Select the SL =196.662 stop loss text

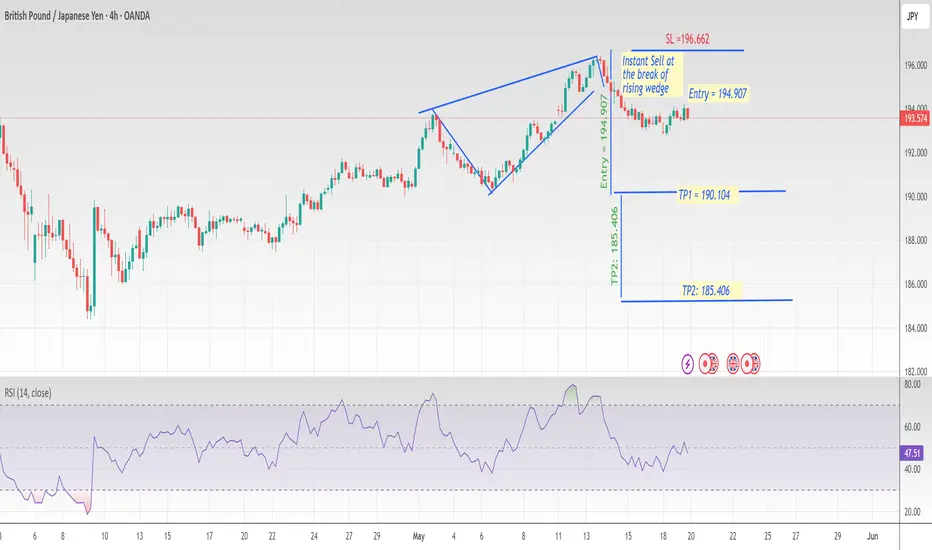pos(687,39)
